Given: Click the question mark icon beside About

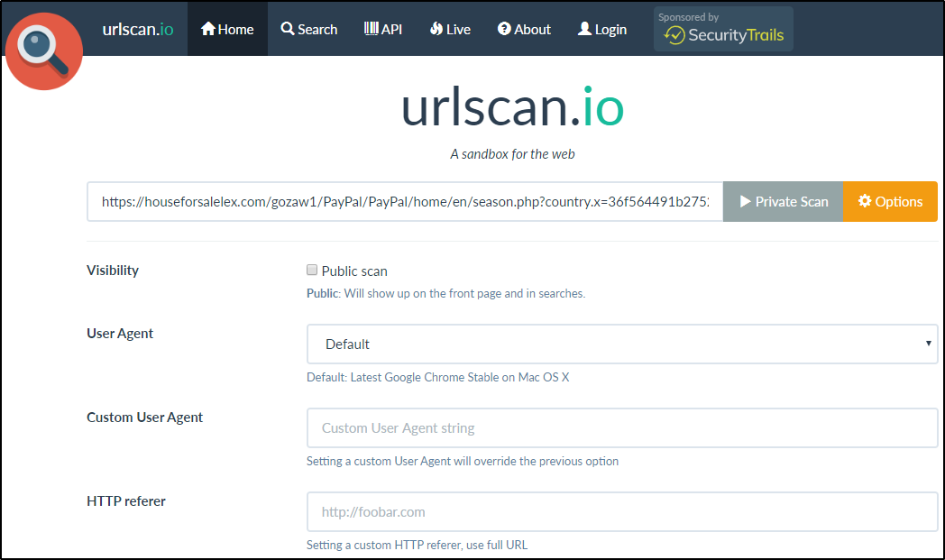Looking at the screenshot, I should [x=504, y=28].
